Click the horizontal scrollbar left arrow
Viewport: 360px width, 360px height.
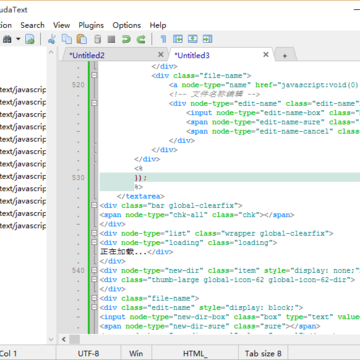(64, 340)
